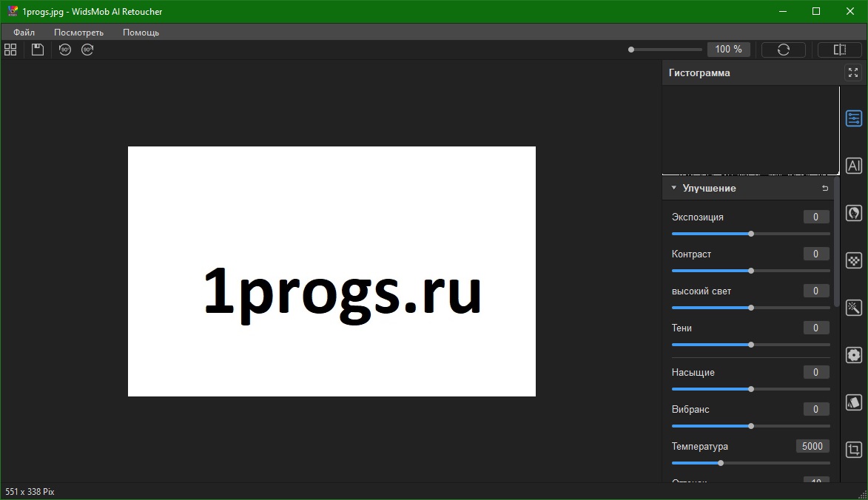This screenshot has height=500, width=868.
Task: Expand the histogram panel fullscreen icon
Action: click(853, 72)
